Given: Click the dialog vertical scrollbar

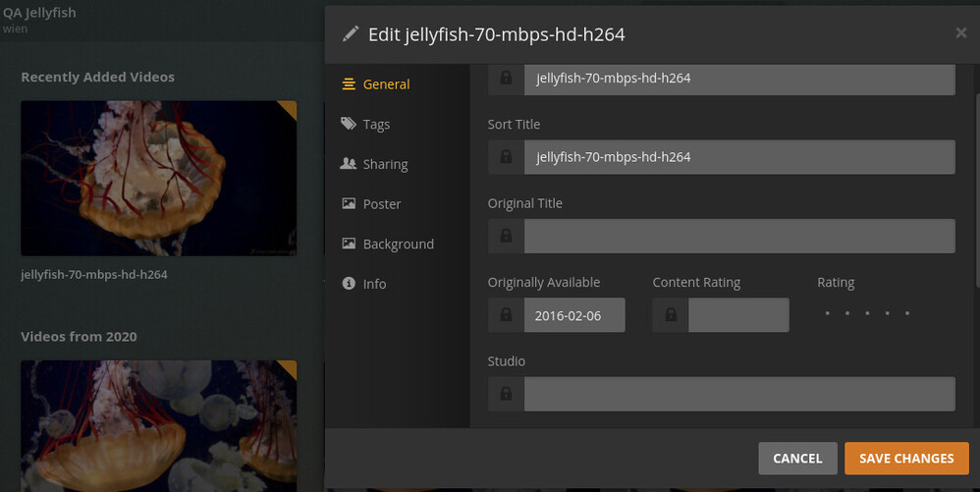Looking at the screenshot, I should point(977,191).
